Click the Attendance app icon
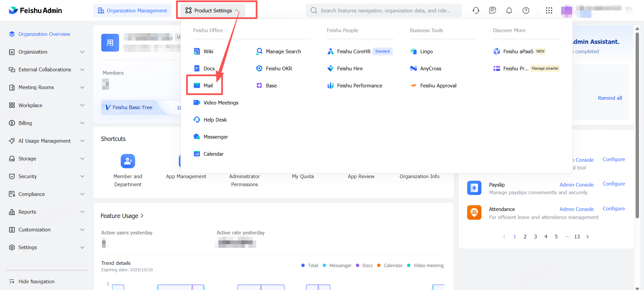 pyautogui.click(x=474, y=212)
